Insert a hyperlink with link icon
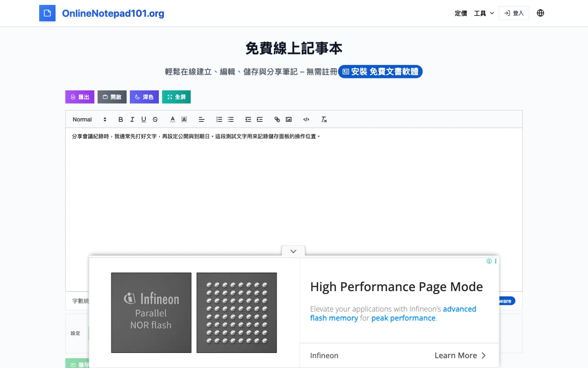588x368 pixels. pyautogui.click(x=277, y=119)
